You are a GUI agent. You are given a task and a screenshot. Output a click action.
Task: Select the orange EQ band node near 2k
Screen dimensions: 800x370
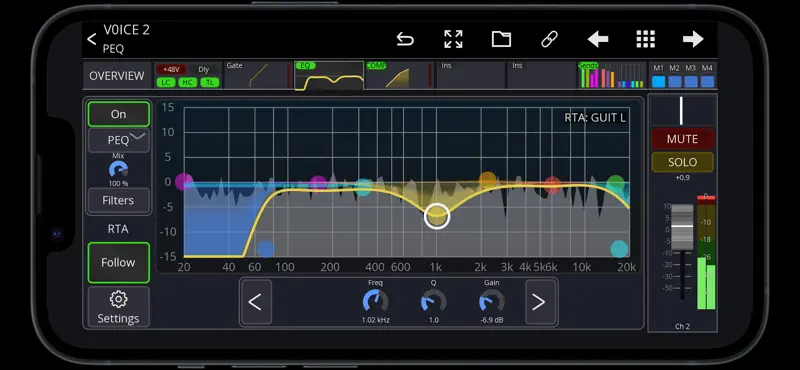coord(488,180)
